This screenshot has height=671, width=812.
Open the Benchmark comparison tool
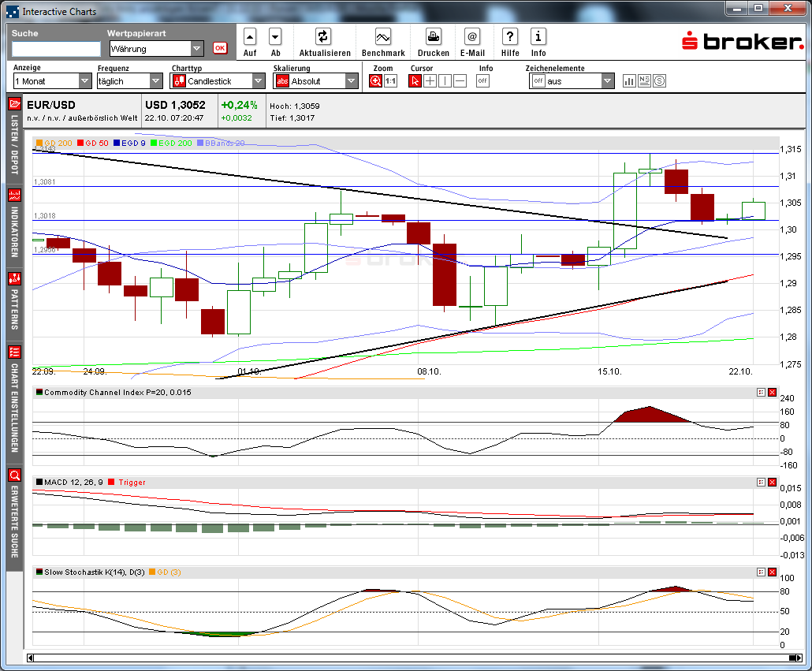pos(383,37)
